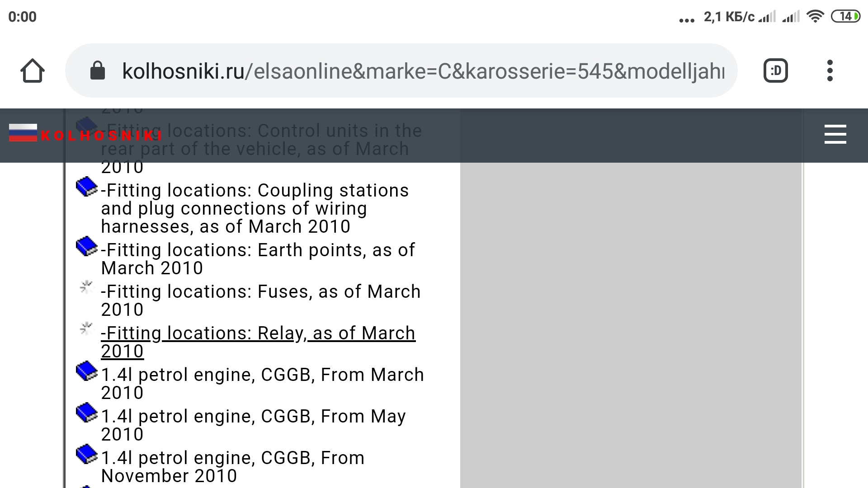Click loading icon beside Relay entry
Screen dimensions: 868x488
coord(86,328)
